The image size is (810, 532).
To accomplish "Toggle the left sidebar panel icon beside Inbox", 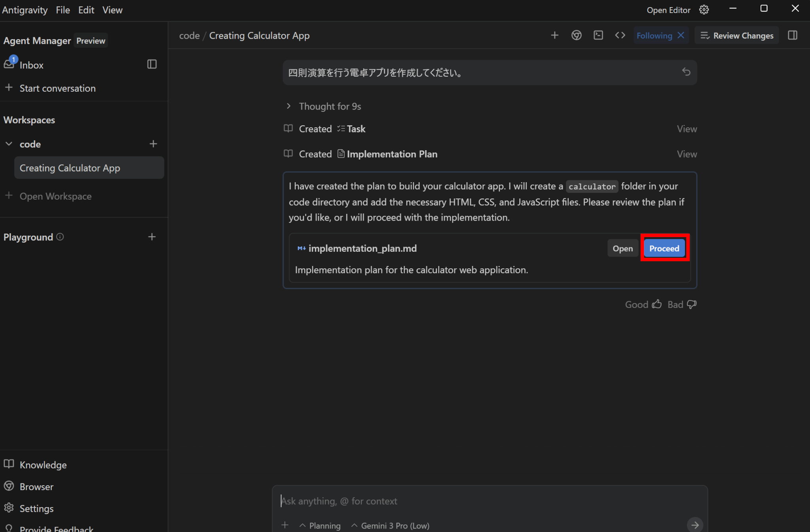I will point(152,64).
